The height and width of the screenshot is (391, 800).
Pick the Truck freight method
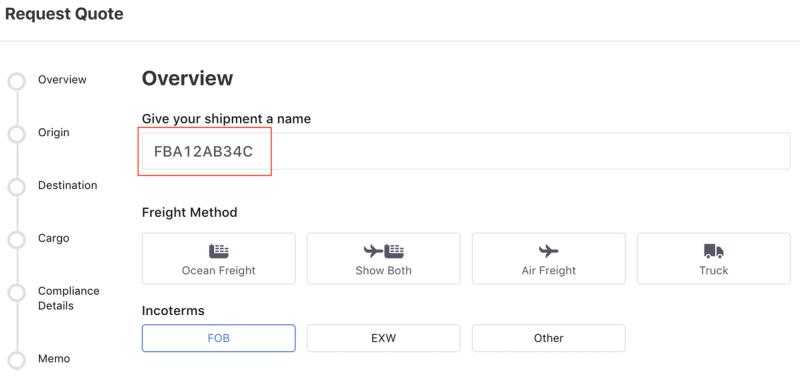coord(713,258)
